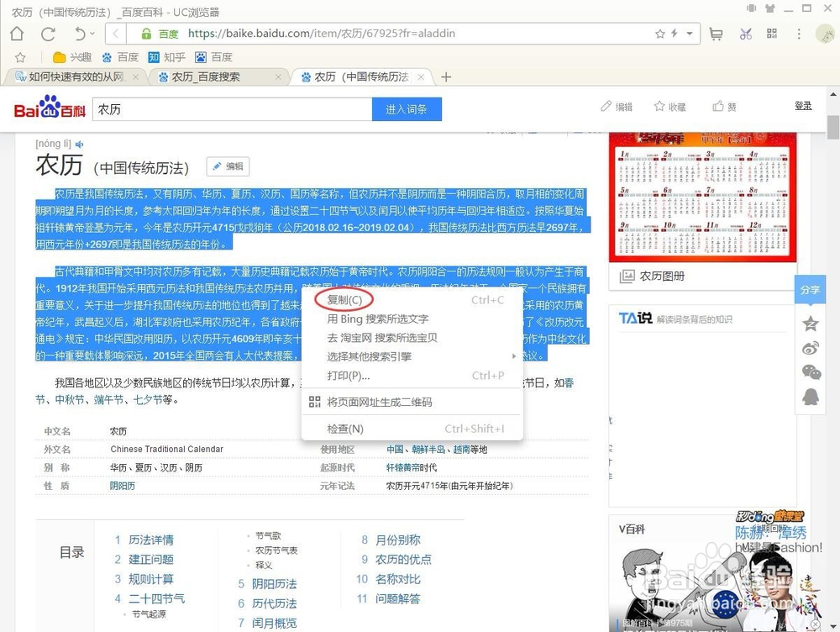Open the 中秋节 link
Image resolution: width=840 pixels, height=632 pixels.
pyautogui.click(x=70, y=400)
